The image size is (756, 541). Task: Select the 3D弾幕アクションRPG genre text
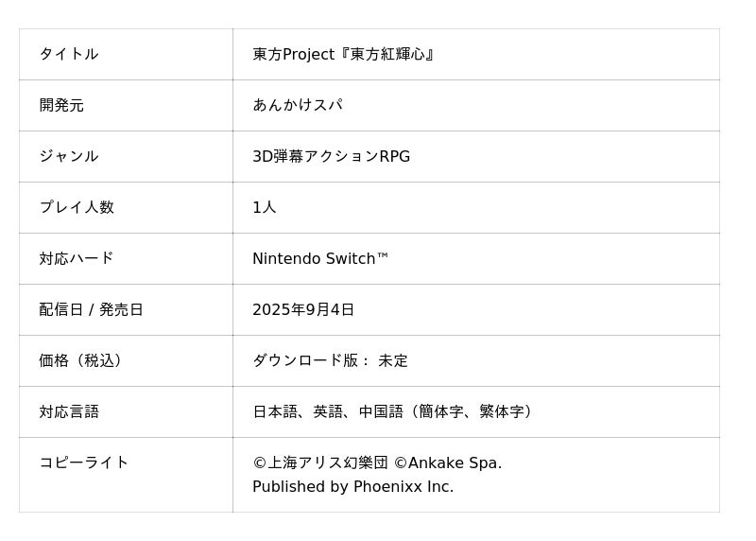pyautogui.click(x=331, y=157)
